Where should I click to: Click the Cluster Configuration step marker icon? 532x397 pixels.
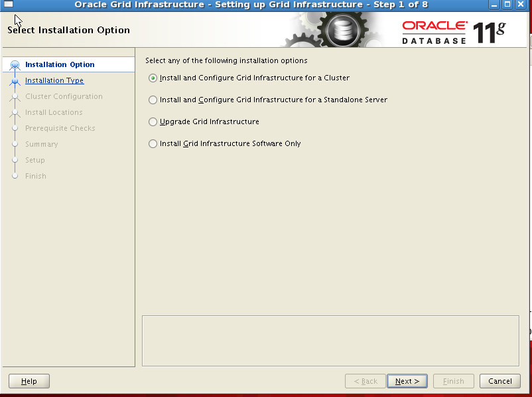pyautogui.click(x=15, y=97)
